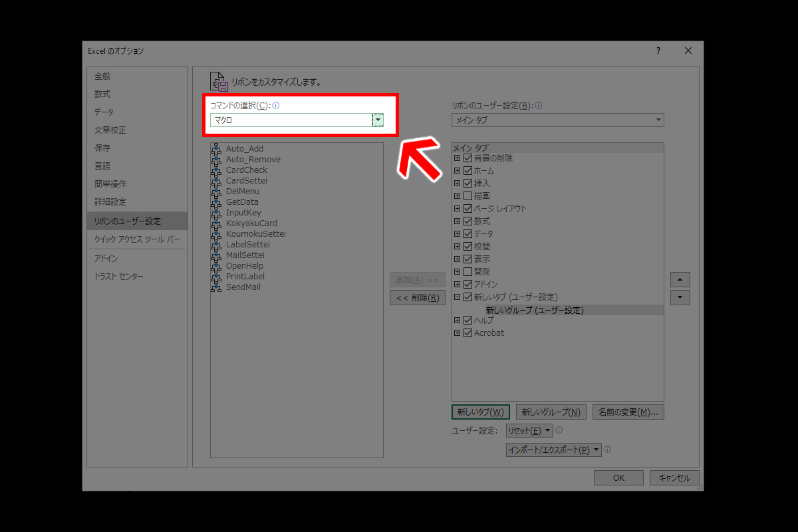Uncheck the ホーム tab checkbox
Image resolution: width=798 pixels, height=532 pixels.
[467, 171]
